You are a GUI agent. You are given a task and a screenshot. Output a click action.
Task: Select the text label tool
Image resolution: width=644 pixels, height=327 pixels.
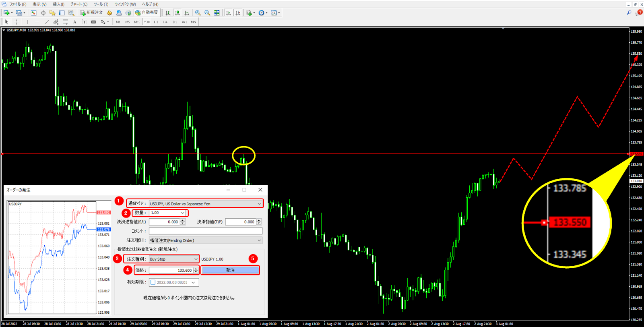tap(84, 22)
